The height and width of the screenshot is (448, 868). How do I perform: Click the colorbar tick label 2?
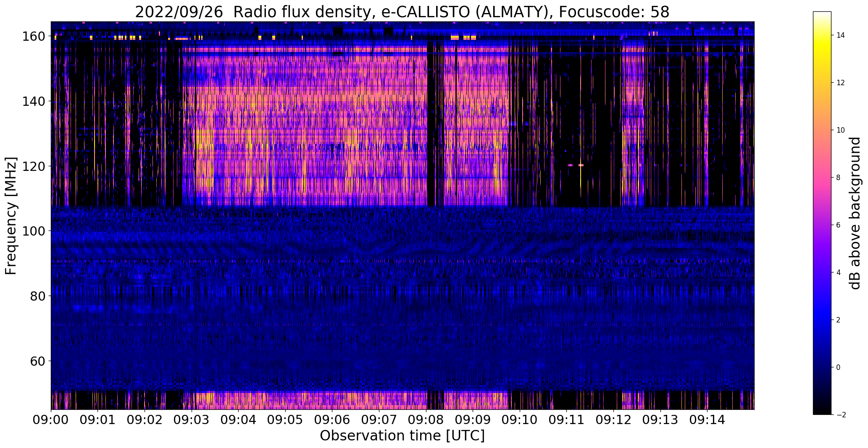click(838, 320)
